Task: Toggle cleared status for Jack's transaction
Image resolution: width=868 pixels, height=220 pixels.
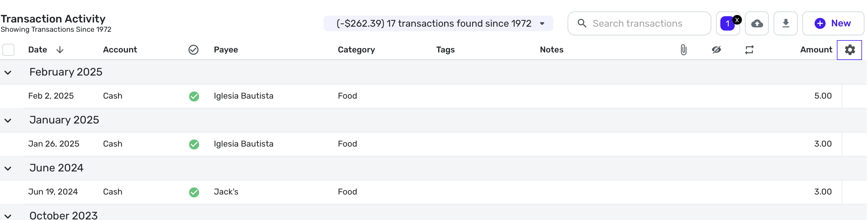Action: pyautogui.click(x=194, y=192)
